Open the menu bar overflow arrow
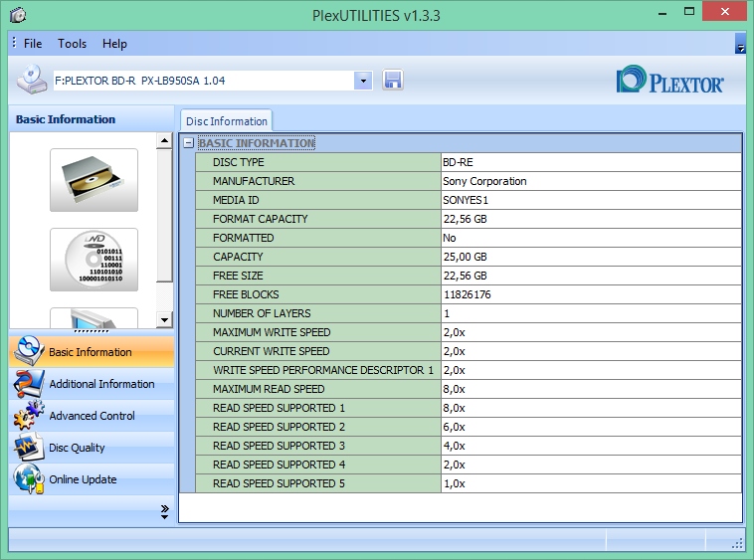 tap(740, 43)
